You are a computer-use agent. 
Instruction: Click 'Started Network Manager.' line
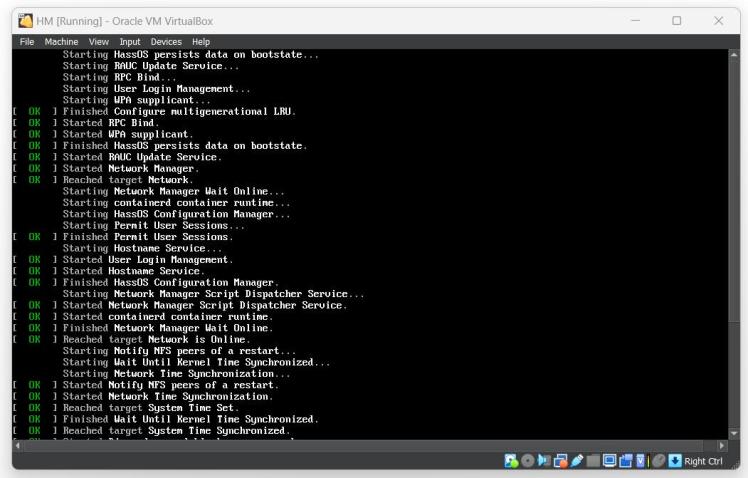[x=131, y=168]
